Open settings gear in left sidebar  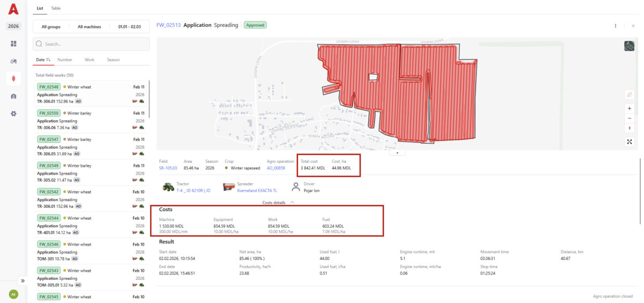pyautogui.click(x=13, y=113)
